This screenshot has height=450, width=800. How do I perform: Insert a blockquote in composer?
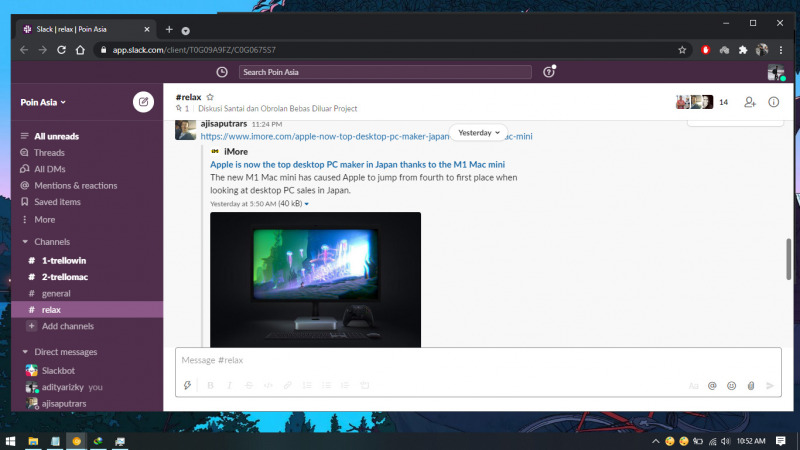tap(345, 385)
